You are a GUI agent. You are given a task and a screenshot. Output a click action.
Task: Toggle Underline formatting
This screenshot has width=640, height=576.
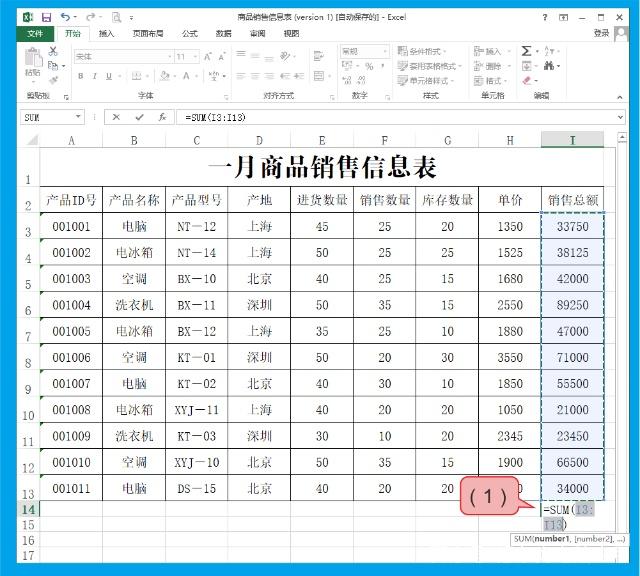[109, 76]
